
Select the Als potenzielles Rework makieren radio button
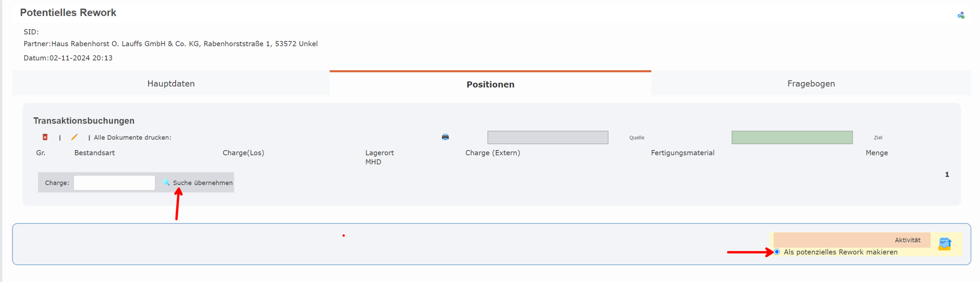pyautogui.click(x=777, y=252)
